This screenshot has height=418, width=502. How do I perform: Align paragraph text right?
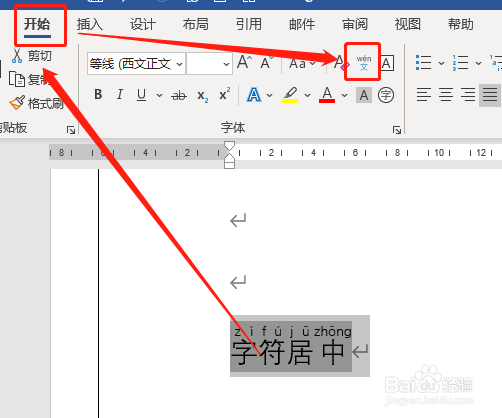pos(468,95)
